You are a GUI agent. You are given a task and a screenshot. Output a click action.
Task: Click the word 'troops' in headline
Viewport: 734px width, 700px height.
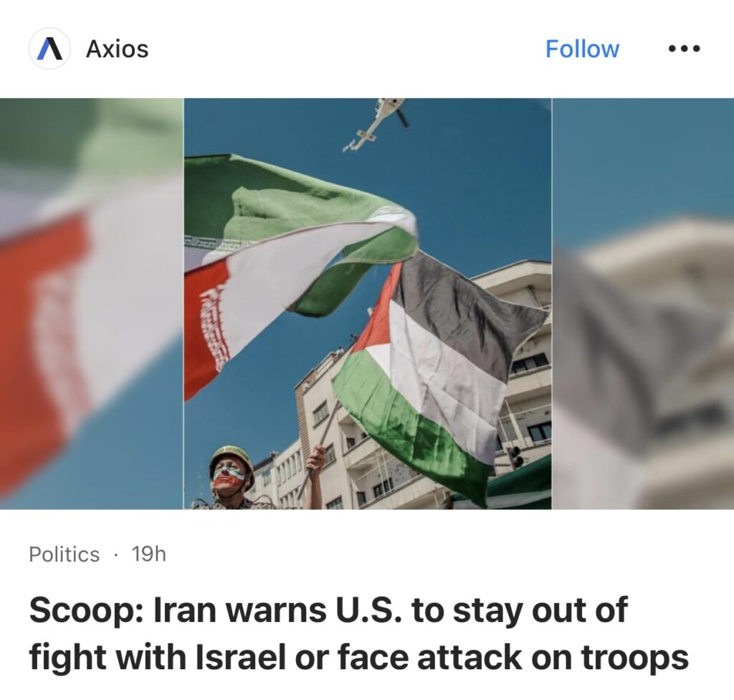[x=634, y=658]
